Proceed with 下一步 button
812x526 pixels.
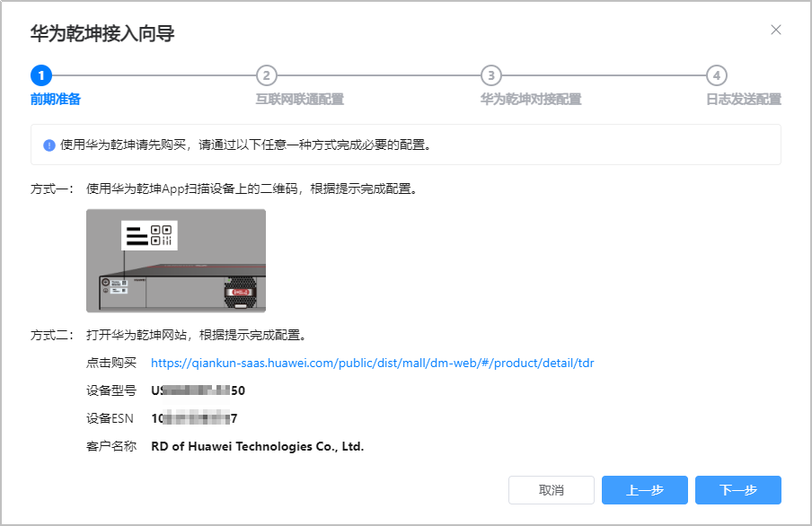(x=738, y=490)
